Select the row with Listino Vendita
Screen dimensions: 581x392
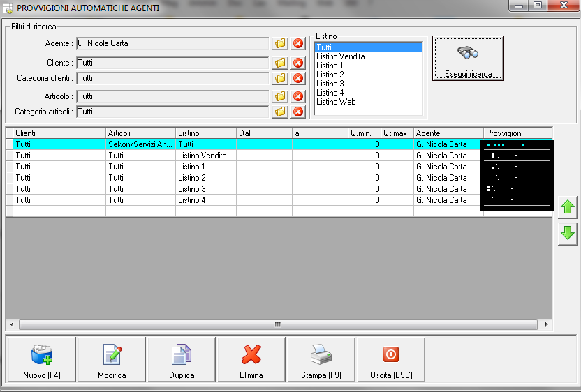click(279, 156)
